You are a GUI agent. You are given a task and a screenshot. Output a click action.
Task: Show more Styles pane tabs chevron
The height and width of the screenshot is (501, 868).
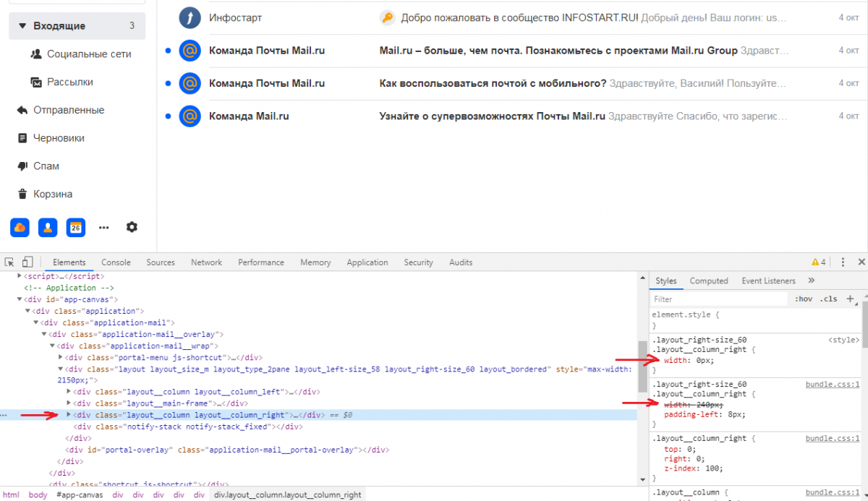811,281
